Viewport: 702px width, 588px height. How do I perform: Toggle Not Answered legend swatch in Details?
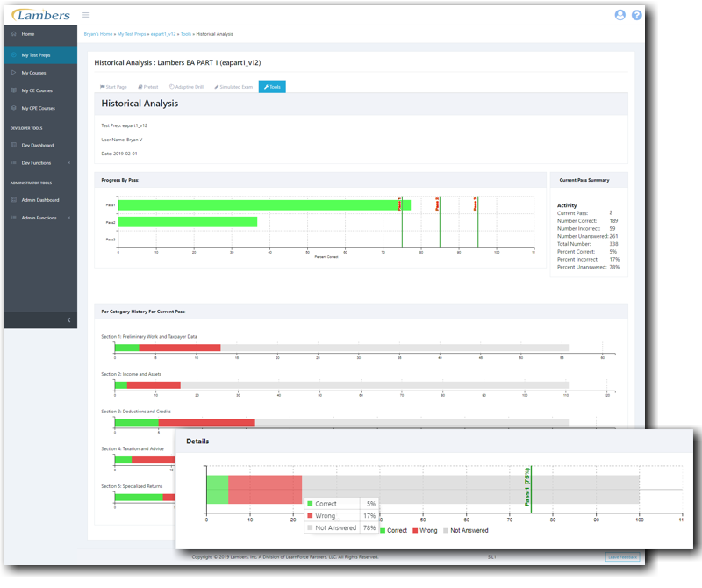(446, 531)
